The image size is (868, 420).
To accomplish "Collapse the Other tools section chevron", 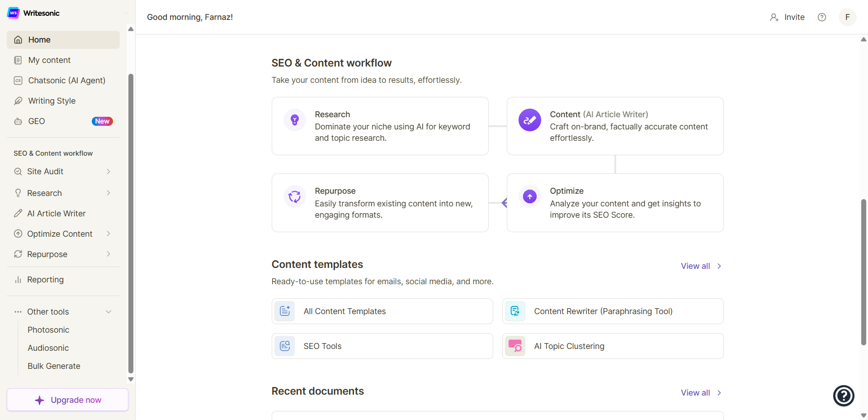I will point(108,312).
